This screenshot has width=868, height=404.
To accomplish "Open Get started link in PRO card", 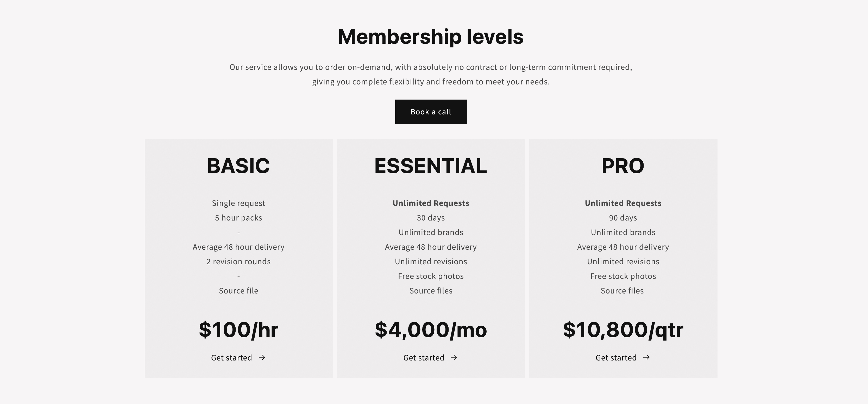I will (623, 357).
